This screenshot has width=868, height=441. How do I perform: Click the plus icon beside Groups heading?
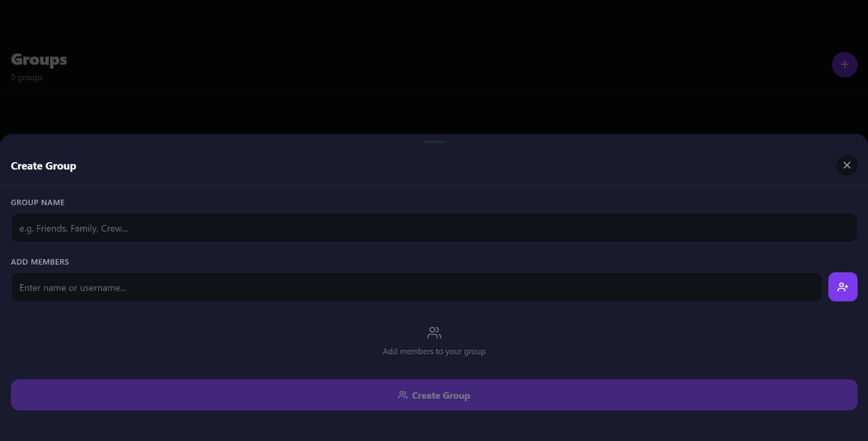pos(844,65)
